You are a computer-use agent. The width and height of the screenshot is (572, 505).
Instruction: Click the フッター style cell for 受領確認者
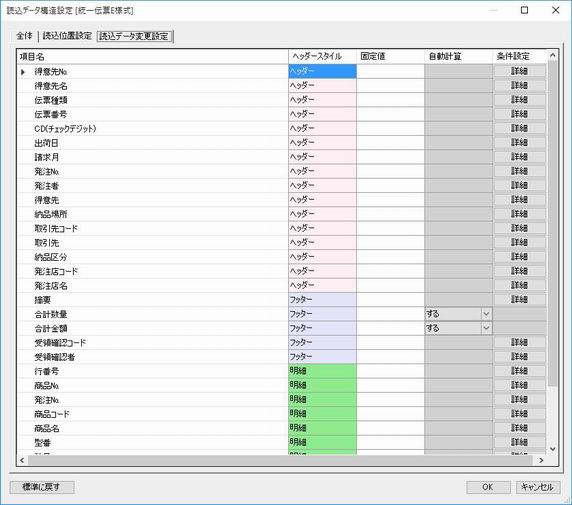point(322,356)
